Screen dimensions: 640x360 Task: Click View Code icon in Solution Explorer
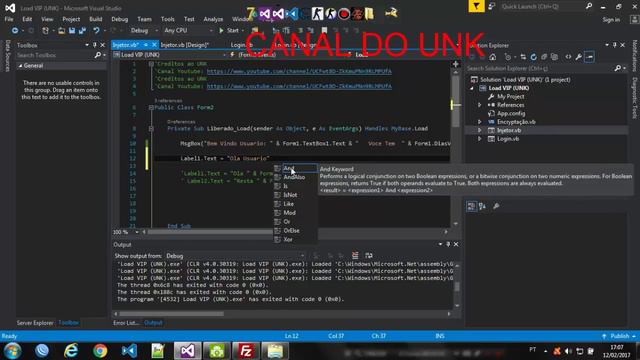coord(568,57)
